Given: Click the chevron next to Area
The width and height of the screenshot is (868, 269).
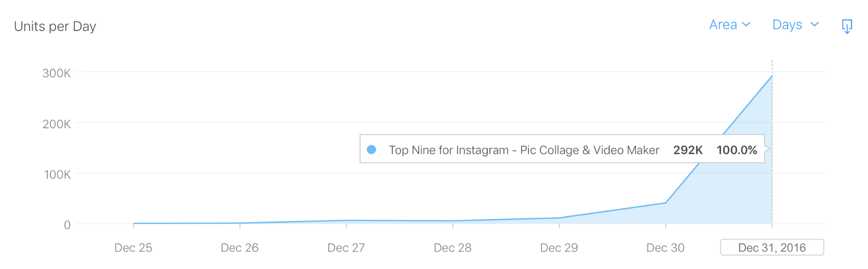Looking at the screenshot, I should point(746,25).
